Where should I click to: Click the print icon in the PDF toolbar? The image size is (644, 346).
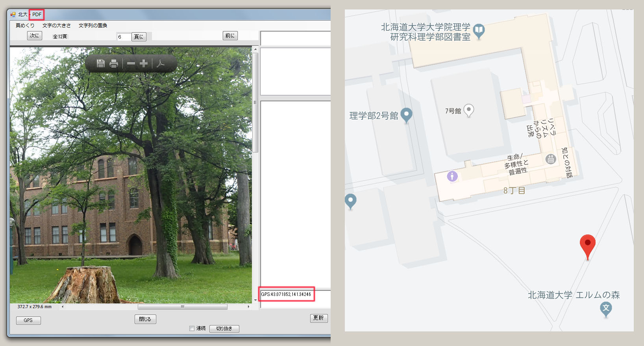[x=114, y=63]
